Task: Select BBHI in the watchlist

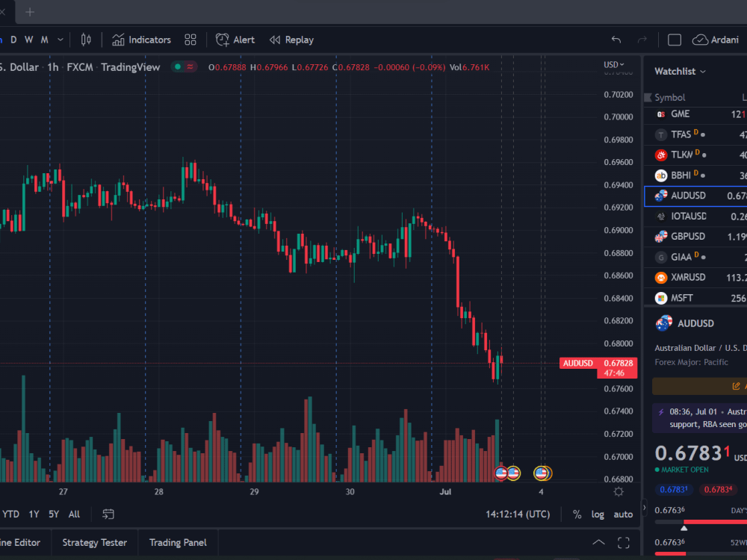Action: pos(695,175)
